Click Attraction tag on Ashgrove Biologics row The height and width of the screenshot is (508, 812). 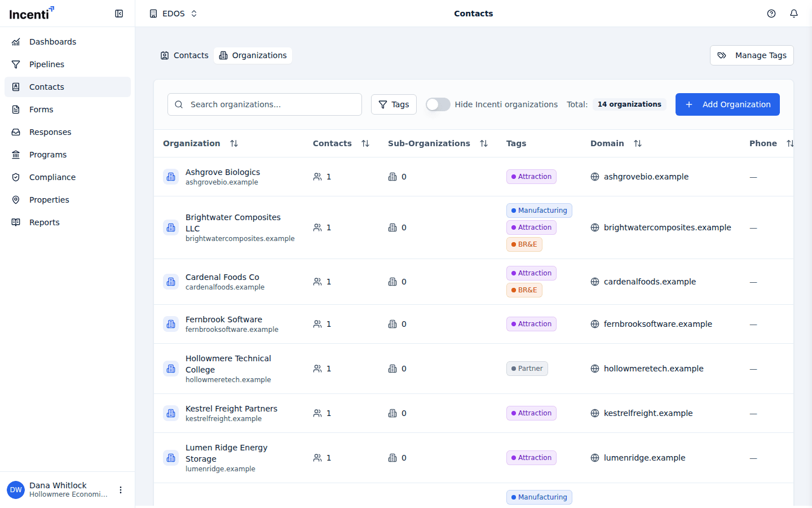pos(531,177)
